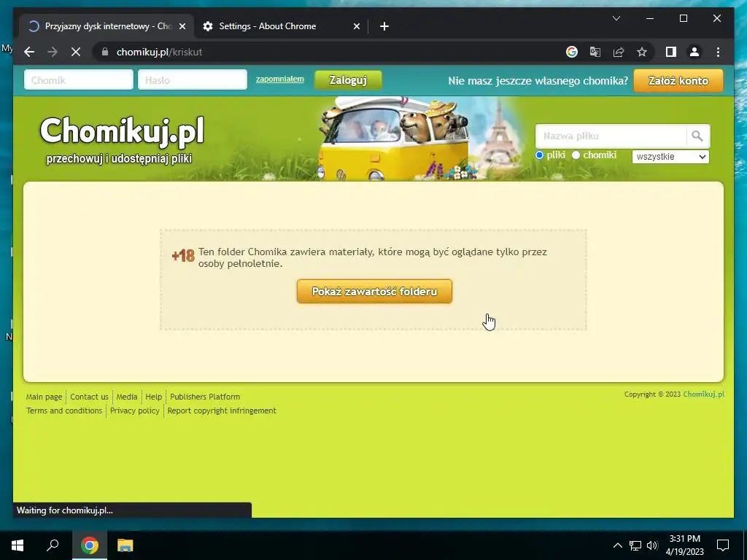Screen dimensions: 747x560
Task: Click the magnifier search icon beside Nazwa pliku
Action: click(x=697, y=136)
